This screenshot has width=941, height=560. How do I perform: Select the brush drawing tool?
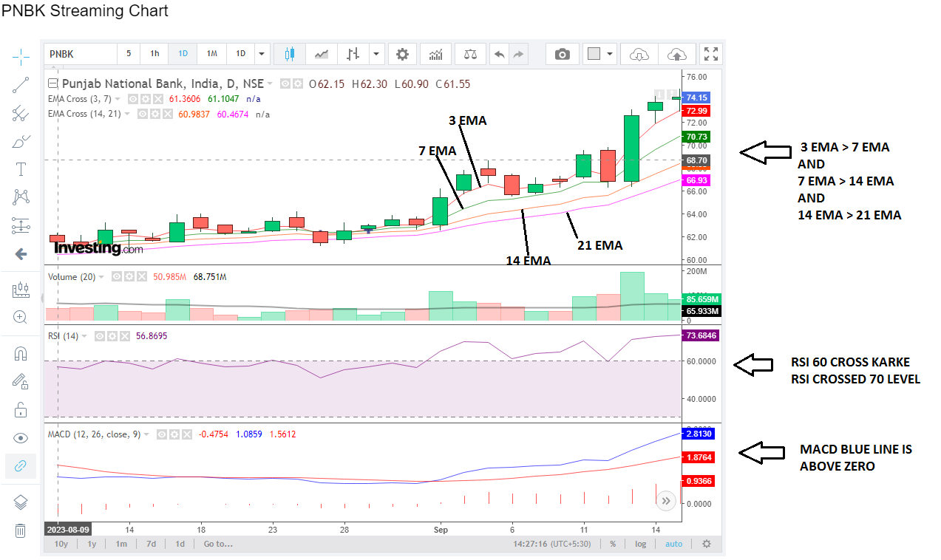pos(21,141)
